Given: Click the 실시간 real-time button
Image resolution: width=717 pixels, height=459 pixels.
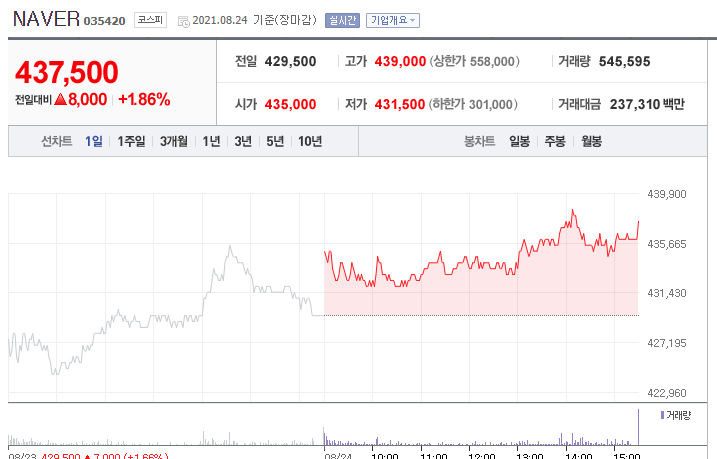Looking at the screenshot, I should point(342,20).
